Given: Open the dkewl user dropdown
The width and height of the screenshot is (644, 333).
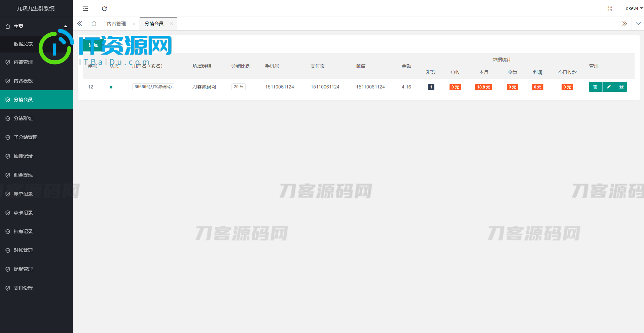Looking at the screenshot, I should (634, 8).
